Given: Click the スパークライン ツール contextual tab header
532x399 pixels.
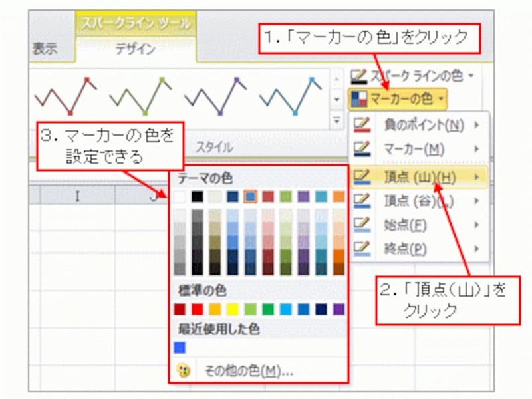Looking at the screenshot, I should click(136, 23).
